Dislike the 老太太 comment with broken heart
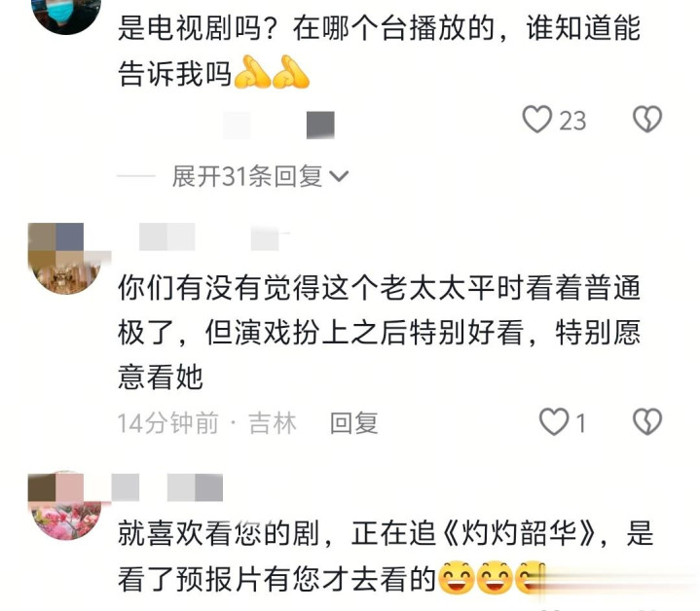 pos(646,422)
